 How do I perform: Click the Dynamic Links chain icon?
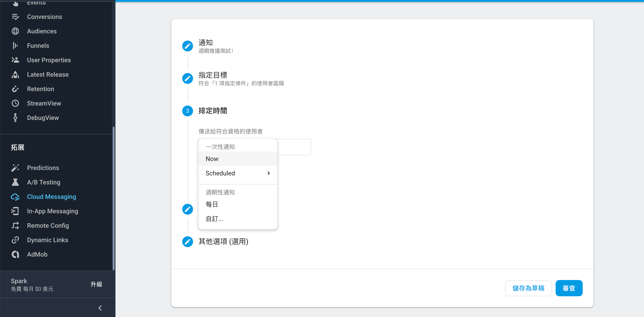(x=15, y=240)
